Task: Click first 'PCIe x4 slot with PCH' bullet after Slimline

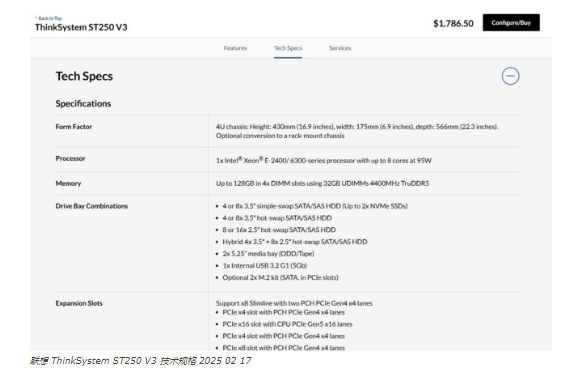Action: [284, 312]
